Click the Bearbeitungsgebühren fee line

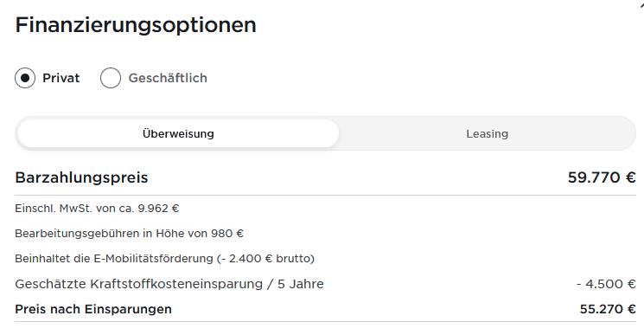pos(129,234)
